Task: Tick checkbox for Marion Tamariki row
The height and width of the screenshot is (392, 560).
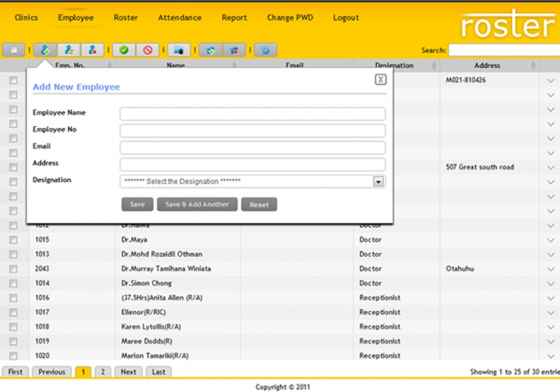Action: (x=13, y=356)
